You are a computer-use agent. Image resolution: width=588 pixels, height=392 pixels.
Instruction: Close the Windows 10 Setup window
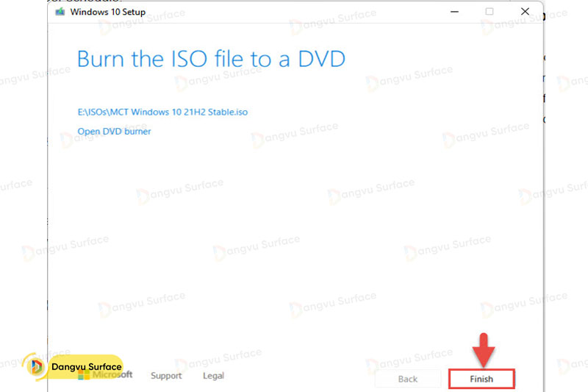(x=525, y=12)
